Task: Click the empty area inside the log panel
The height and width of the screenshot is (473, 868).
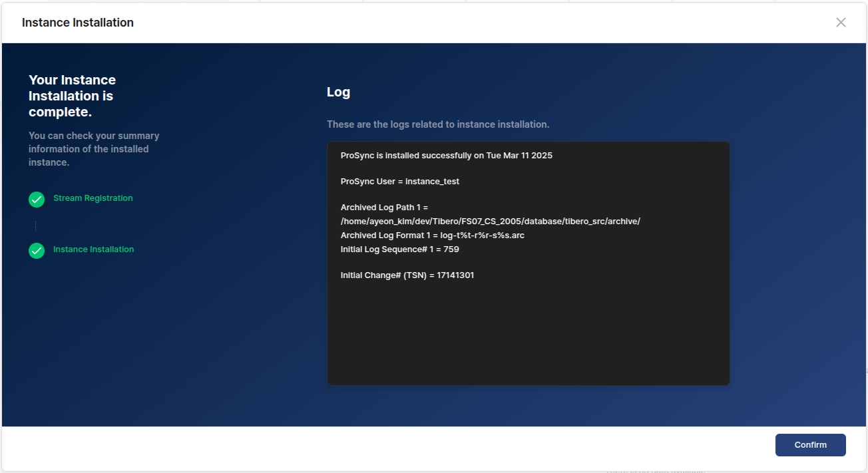Action: (528, 333)
